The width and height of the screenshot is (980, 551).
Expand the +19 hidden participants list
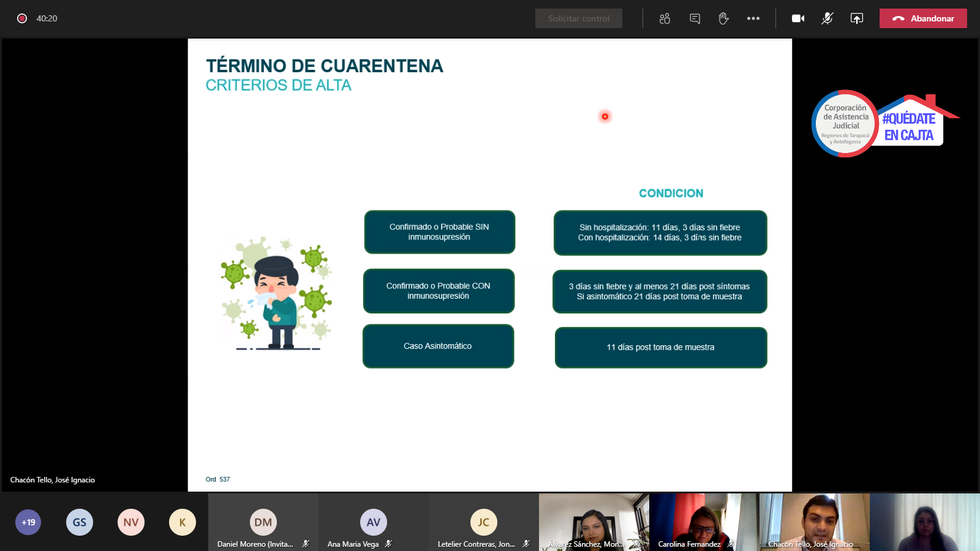pyautogui.click(x=28, y=522)
